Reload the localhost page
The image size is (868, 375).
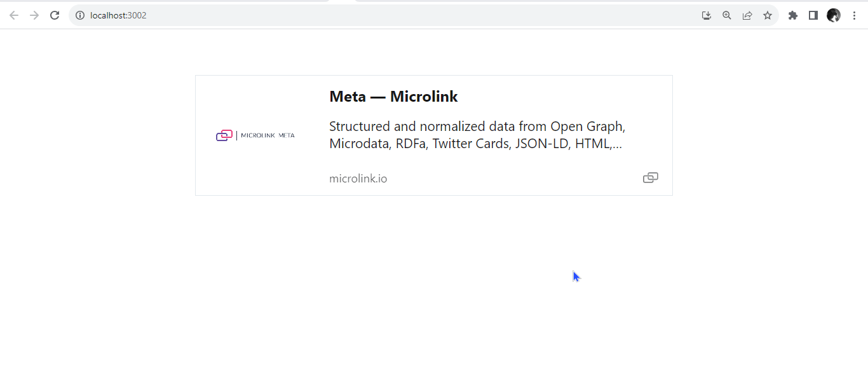[55, 15]
